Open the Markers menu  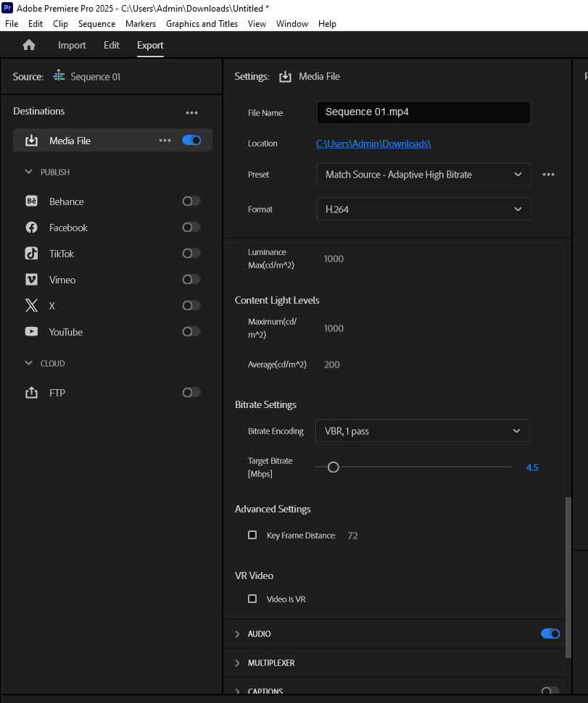click(x=141, y=24)
